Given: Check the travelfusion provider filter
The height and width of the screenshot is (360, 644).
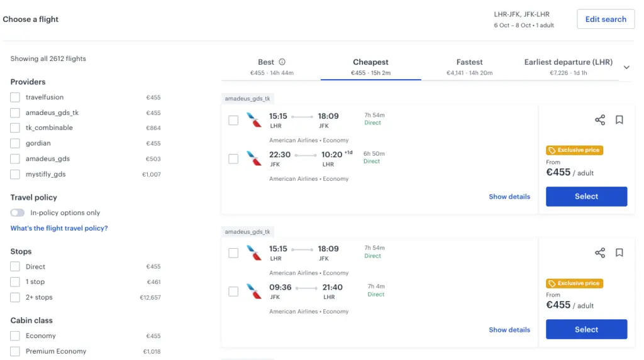Looking at the screenshot, I should coord(15,97).
